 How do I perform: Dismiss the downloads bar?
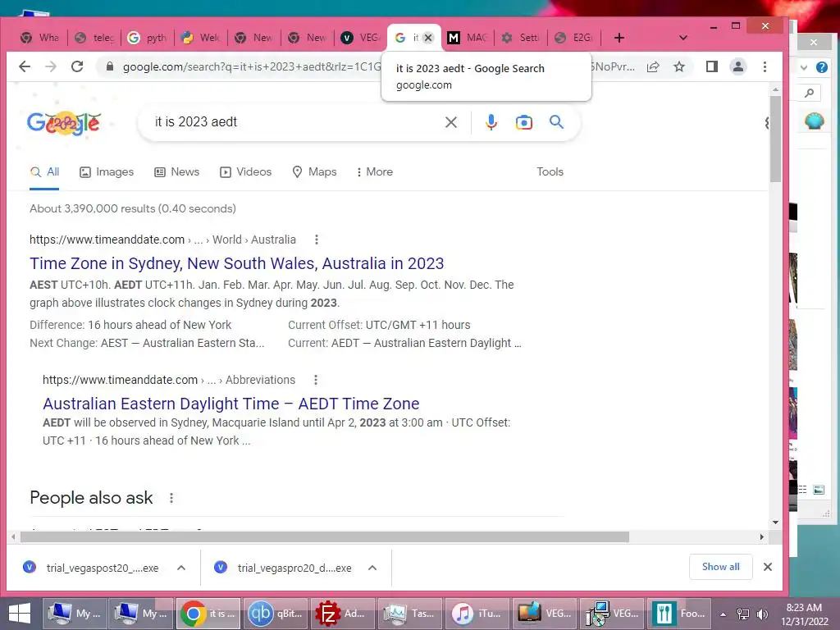click(x=768, y=567)
